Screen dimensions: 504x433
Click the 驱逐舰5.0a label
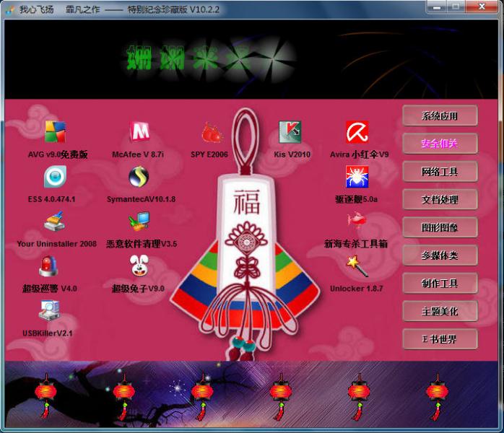(x=356, y=199)
